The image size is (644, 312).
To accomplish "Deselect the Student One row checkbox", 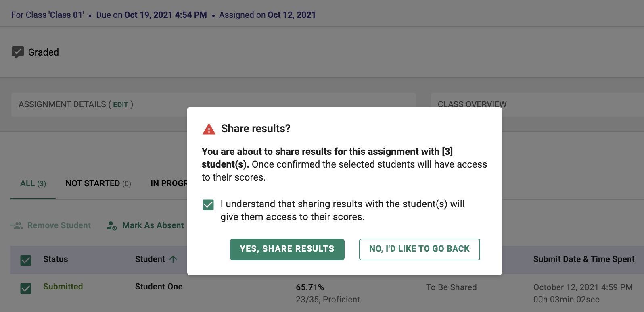I will click(26, 288).
